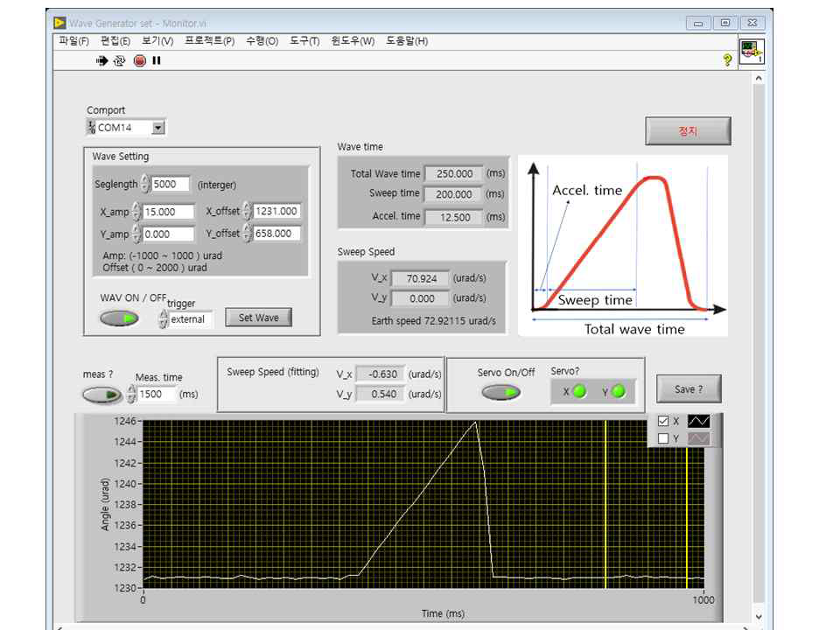Click the X servo status LED
Viewport: 840px width, 630px height.
tap(579, 392)
